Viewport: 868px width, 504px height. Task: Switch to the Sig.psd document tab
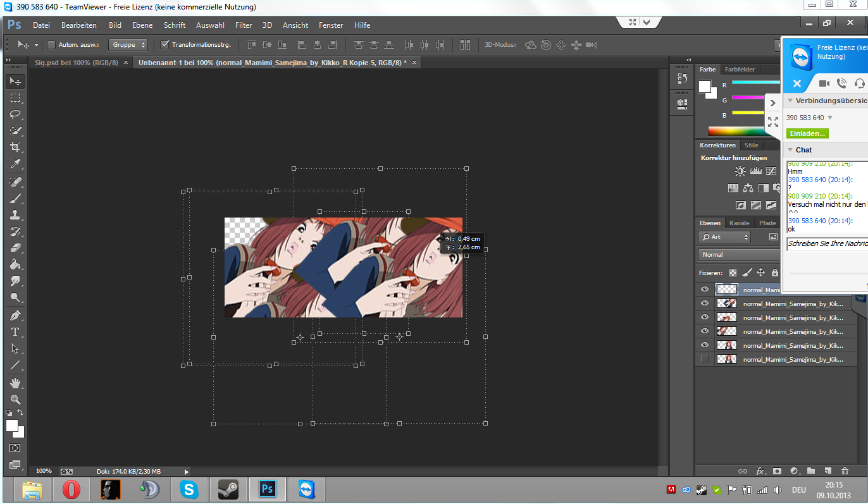[75, 63]
